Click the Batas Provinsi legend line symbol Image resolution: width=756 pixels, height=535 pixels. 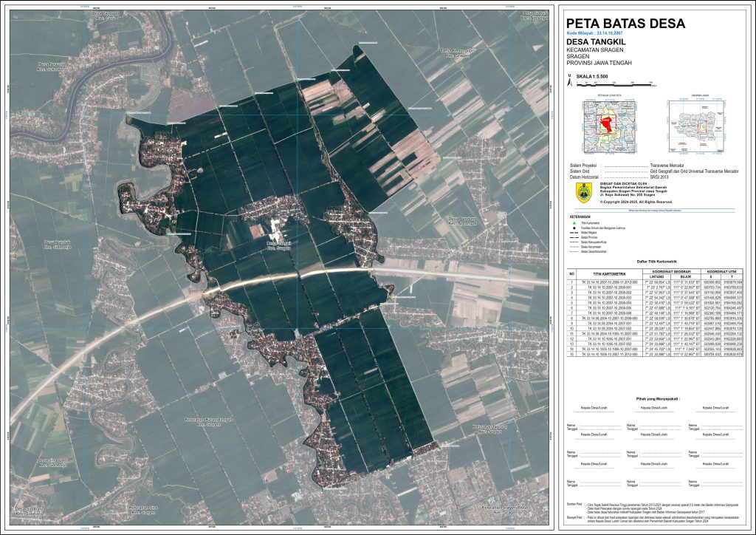[571, 237]
